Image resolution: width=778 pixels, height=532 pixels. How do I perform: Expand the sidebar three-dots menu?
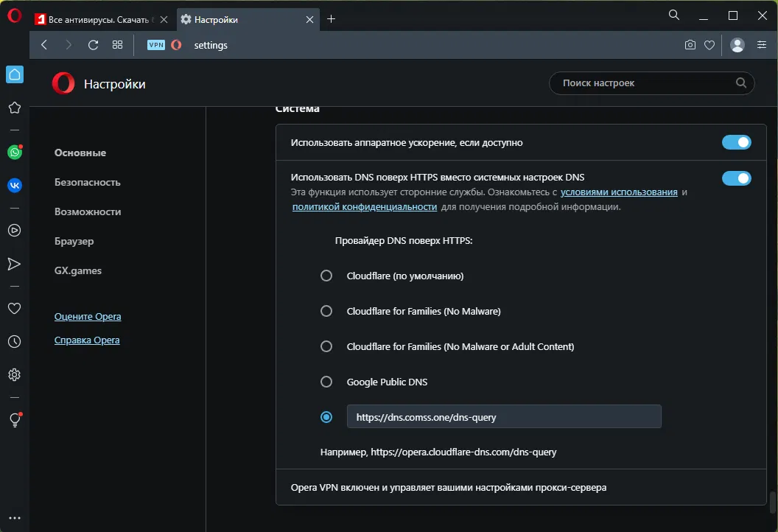[14, 518]
